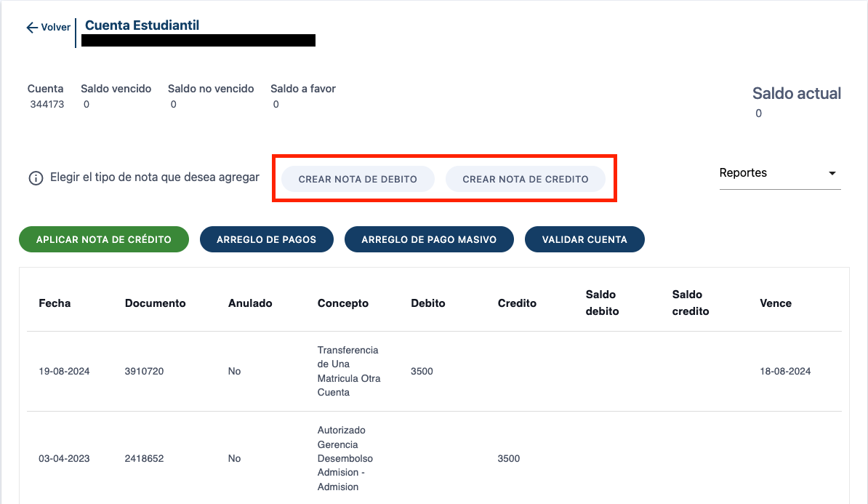Click the Concepto column header
Screen dimensions: 868x504
coord(342,303)
